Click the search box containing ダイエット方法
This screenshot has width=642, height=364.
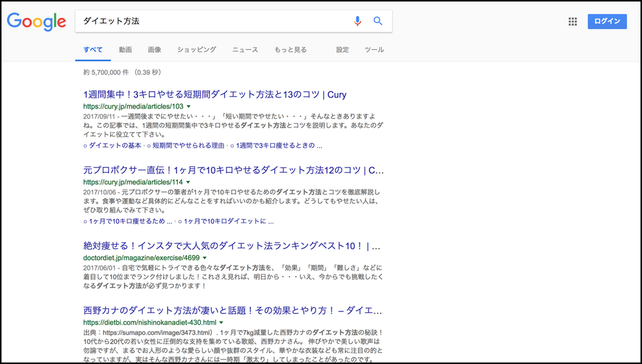pos(212,21)
